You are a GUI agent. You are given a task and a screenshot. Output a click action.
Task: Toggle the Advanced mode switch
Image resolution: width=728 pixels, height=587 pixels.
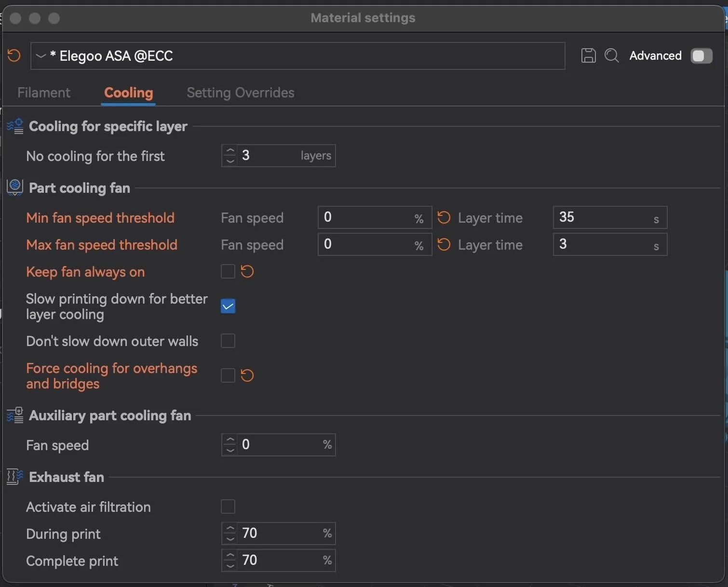pyautogui.click(x=701, y=56)
